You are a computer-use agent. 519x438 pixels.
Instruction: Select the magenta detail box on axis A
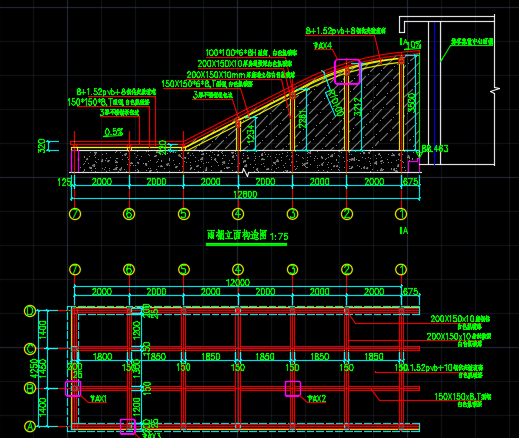point(128,427)
